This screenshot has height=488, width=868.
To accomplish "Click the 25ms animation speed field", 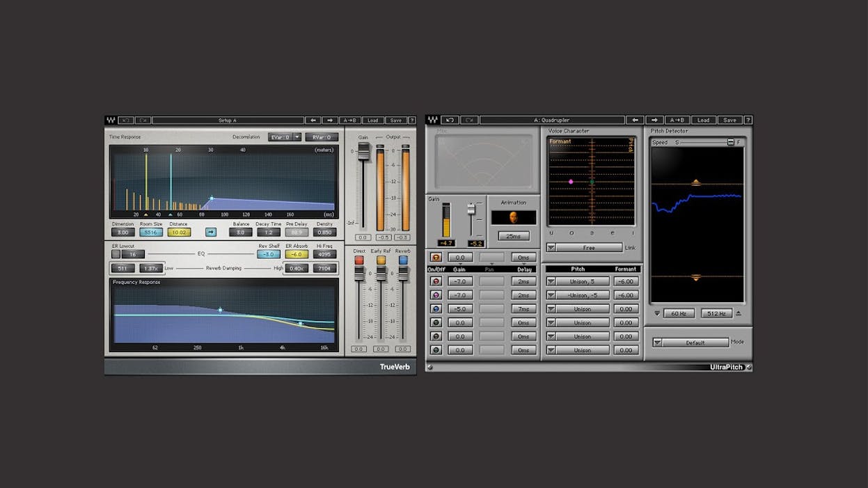I will coord(514,235).
